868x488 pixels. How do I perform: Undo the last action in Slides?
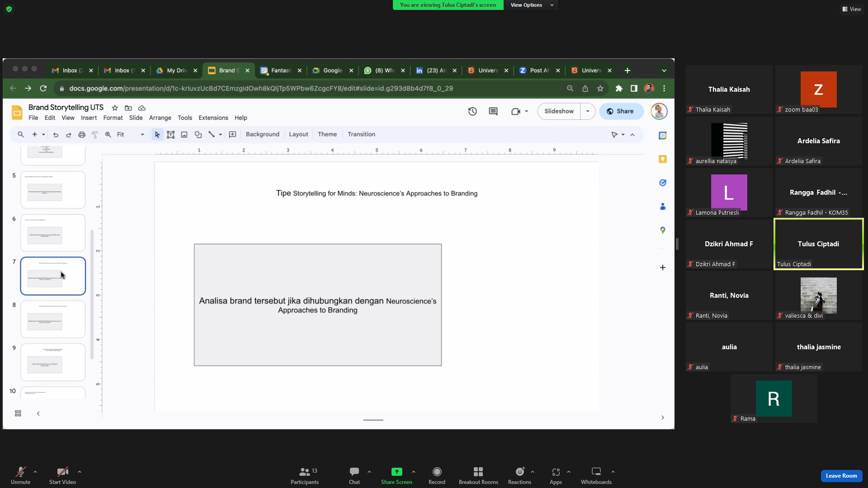tap(56, 135)
